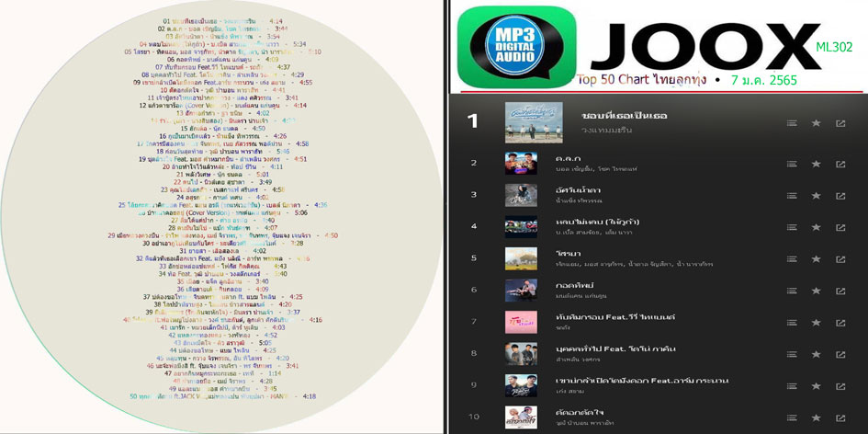Viewport: 868px width, 434px height.
Task: Click artist name วงแทมมะริน under rank 1
Action: coord(607,131)
